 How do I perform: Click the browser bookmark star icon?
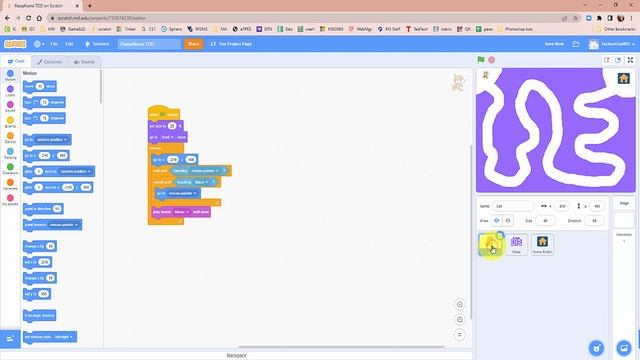(x=576, y=18)
